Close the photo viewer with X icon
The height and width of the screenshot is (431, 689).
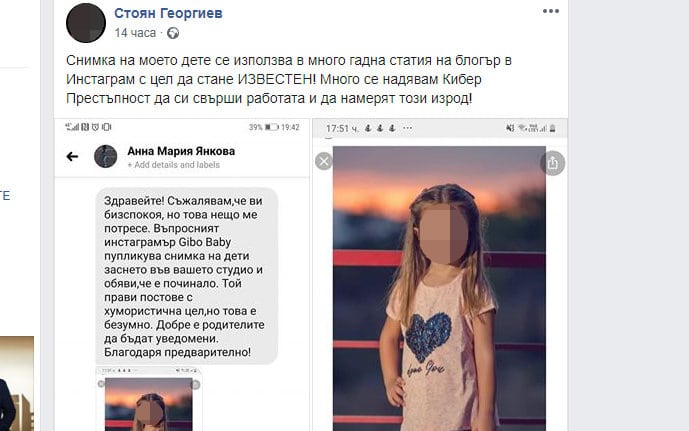coord(324,161)
